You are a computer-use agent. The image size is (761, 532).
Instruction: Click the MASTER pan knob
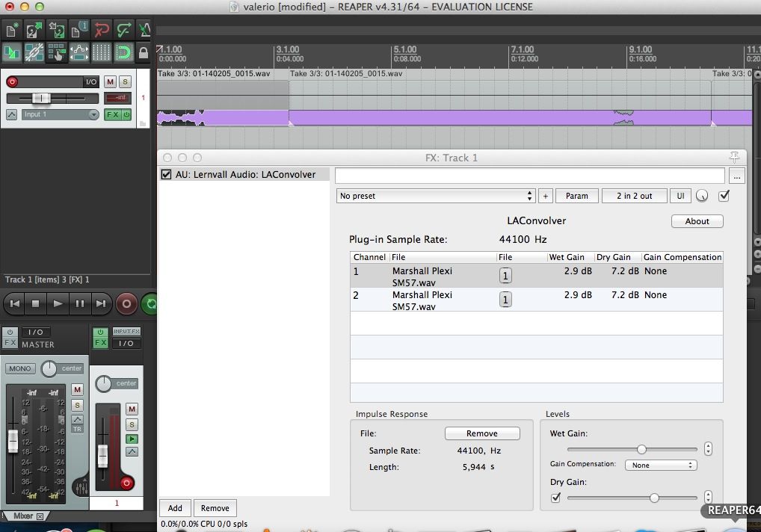[49, 368]
